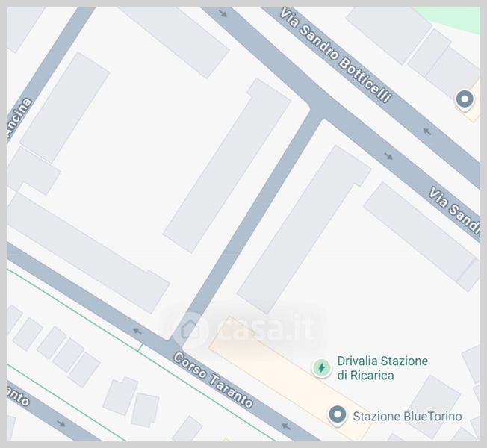Image resolution: width=487 pixels, height=448 pixels.
Task: Click the unlabeled grey pin near Via Sandro Botticelli
Action: [x=465, y=100]
